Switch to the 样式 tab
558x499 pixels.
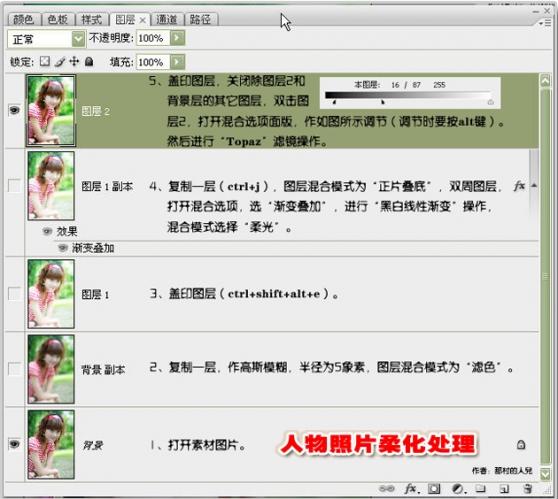(x=91, y=19)
